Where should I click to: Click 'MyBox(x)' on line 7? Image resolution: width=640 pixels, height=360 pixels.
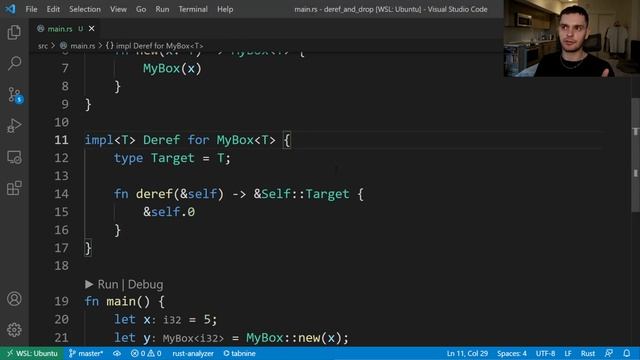click(x=172, y=69)
